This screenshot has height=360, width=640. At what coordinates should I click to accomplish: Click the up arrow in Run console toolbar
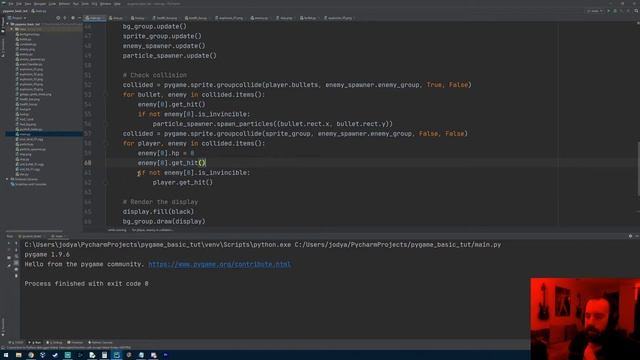click(16, 244)
